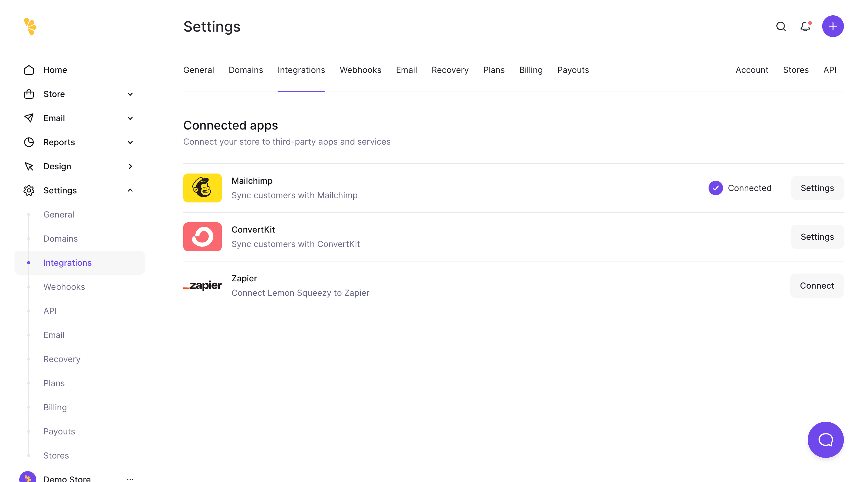Click the search magnifier icon
The height and width of the screenshot is (482, 868).
781,26
